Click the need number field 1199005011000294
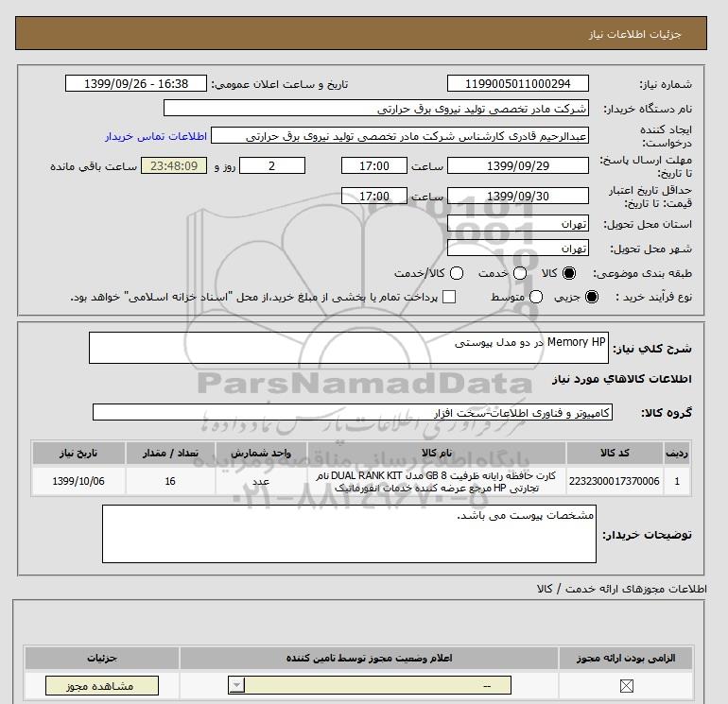728x704 pixels. (518, 84)
